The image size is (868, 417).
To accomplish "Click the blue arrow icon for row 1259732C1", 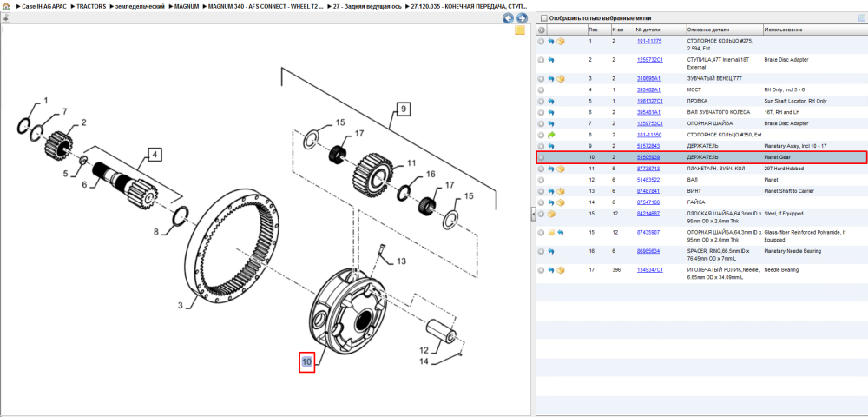I will pyautogui.click(x=551, y=59).
